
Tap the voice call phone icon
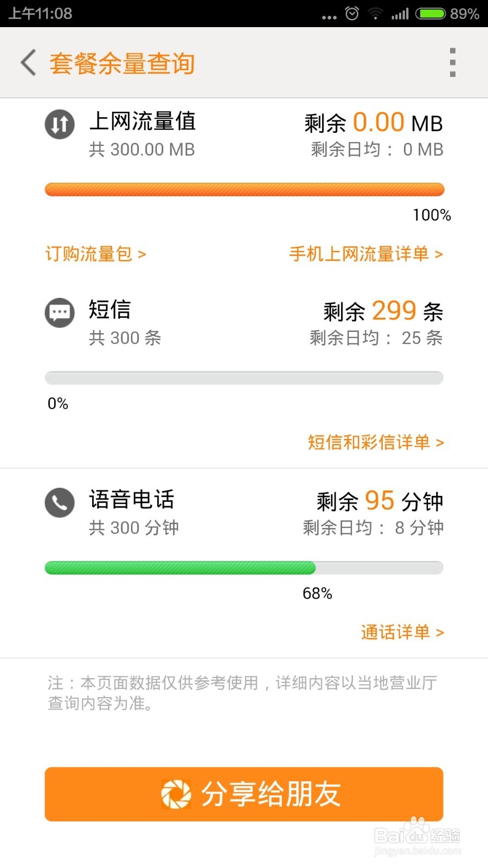pyautogui.click(x=60, y=502)
